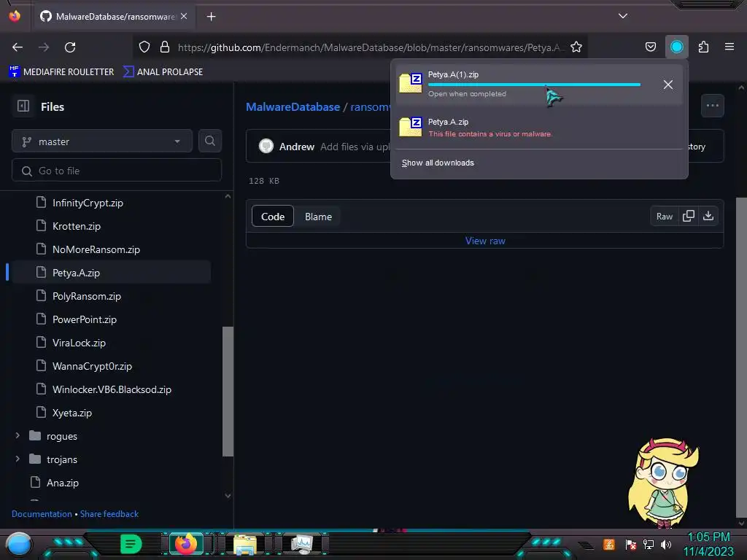Open the tracking protection shield icon
Screen dimensions: 747x560
pyautogui.click(x=144, y=47)
